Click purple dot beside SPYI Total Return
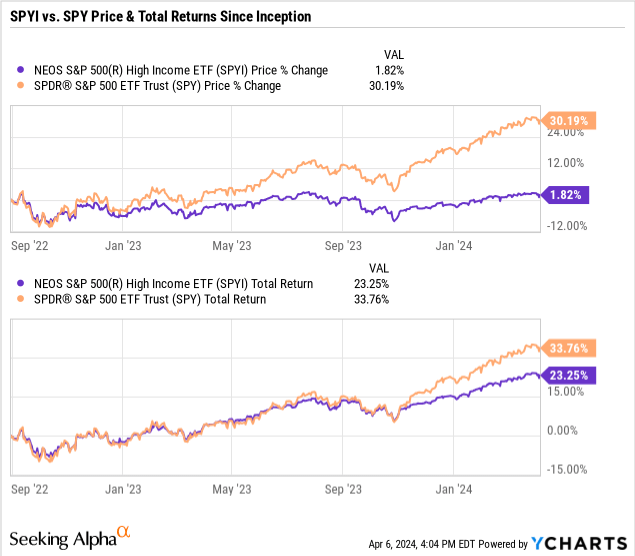 (20, 283)
